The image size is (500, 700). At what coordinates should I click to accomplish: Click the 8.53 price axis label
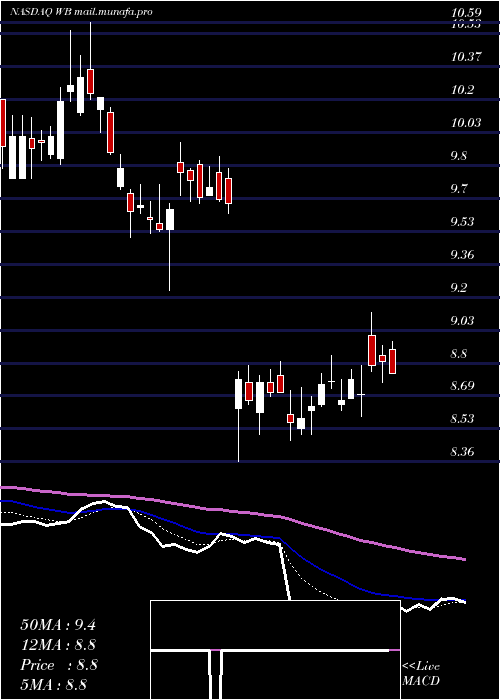[462, 419]
